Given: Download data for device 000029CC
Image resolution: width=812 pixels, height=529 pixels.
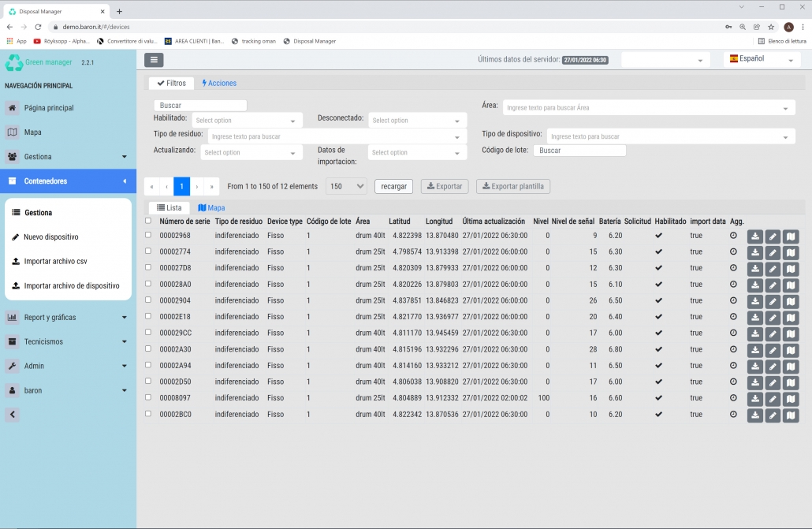Looking at the screenshot, I should [755, 333].
